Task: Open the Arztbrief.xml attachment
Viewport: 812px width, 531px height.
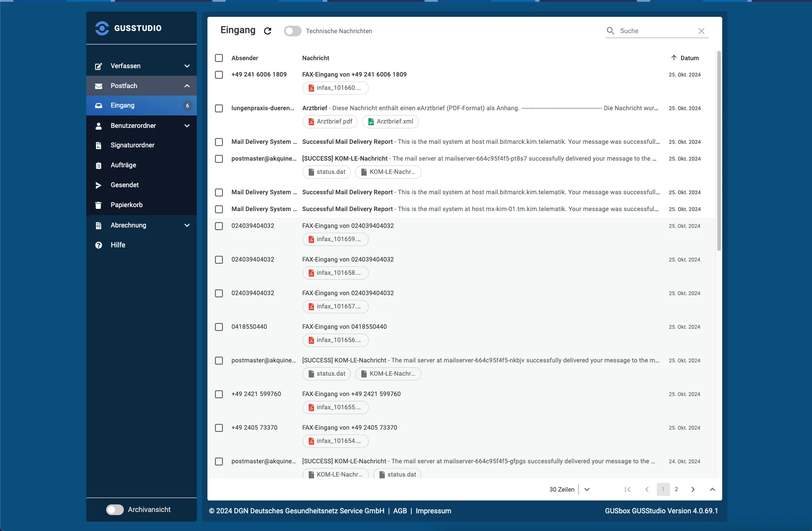Action: tap(390, 122)
